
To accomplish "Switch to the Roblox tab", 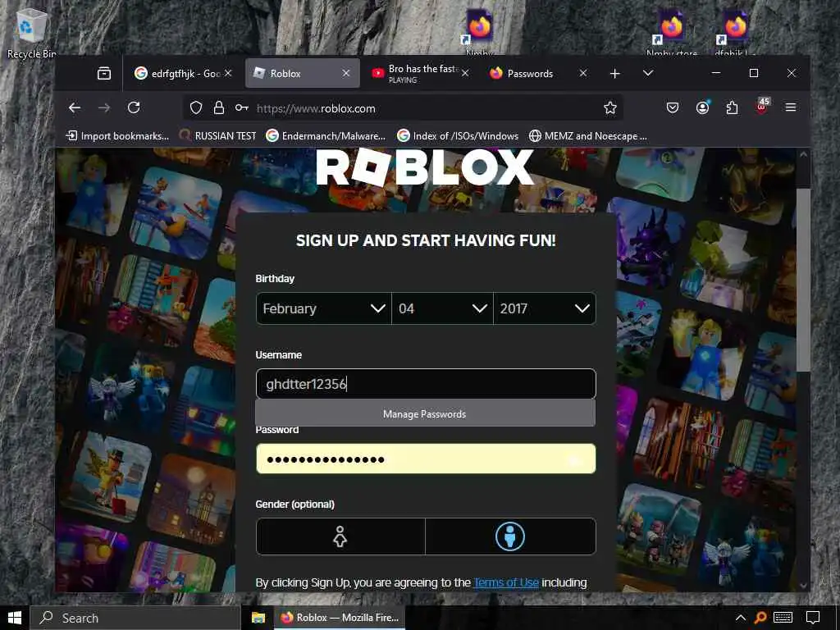I will pos(302,73).
